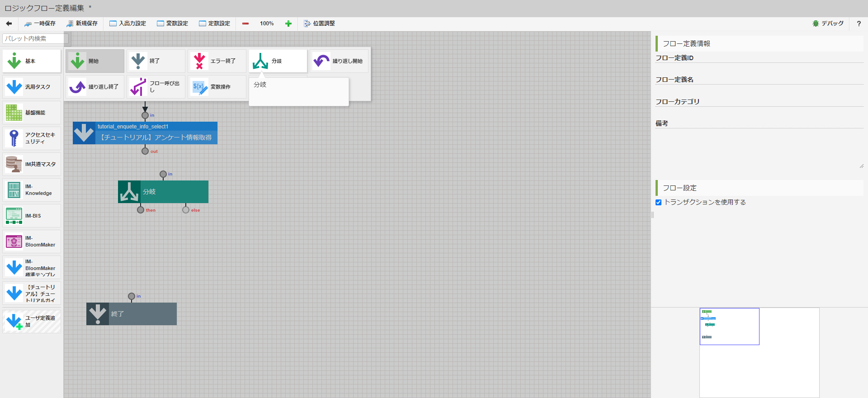Screen dimensions: 868x398
Task: Pick フロー呼び出し flow call element
Action: coord(156,87)
